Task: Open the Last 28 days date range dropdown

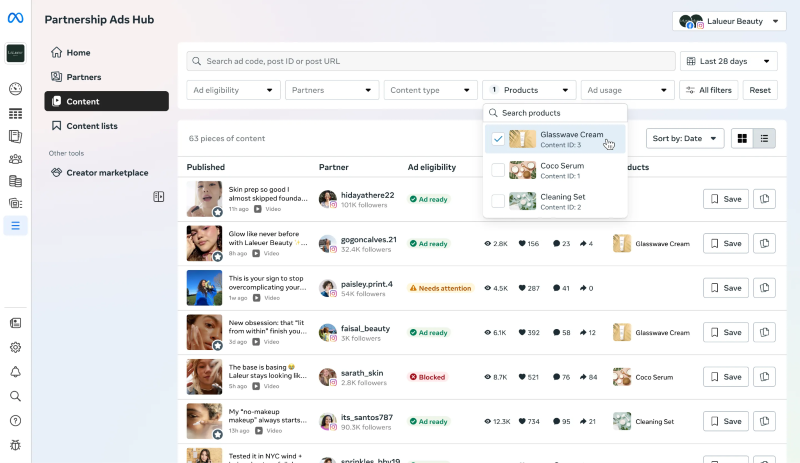Action: click(729, 61)
